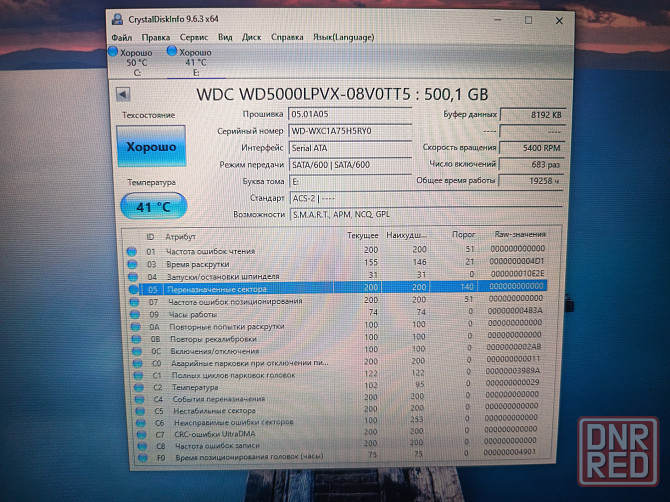The height and width of the screenshot is (502, 670).
Task: Click the Текущее column header
Action: pos(362,235)
